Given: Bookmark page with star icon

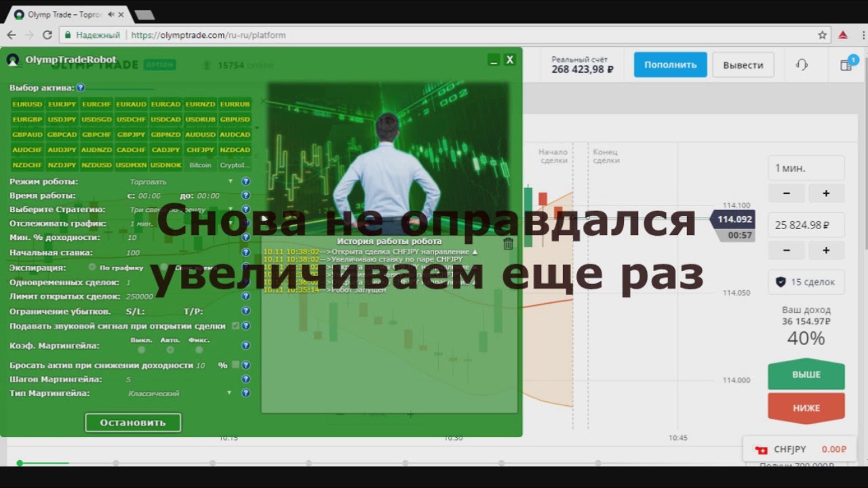Looking at the screenshot, I should 822,35.
